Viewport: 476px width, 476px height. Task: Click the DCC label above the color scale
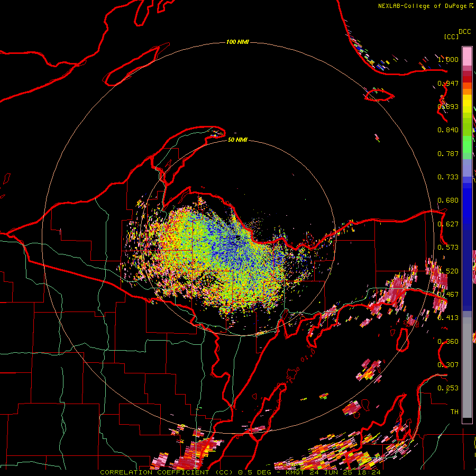[465, 31]
